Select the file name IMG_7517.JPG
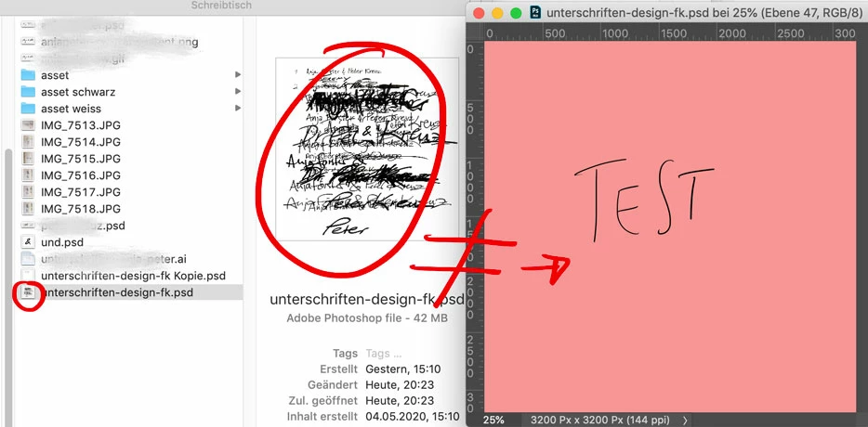Image resolution: width=868 pixels, height=427 pixels. click(81, 192)
